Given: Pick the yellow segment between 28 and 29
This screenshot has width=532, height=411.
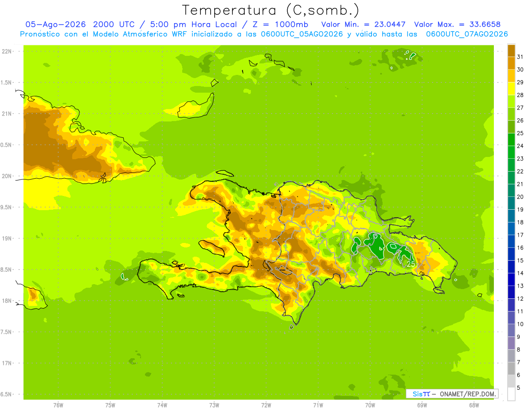Looking at the screenshot, I should click(x=511, y=89).
